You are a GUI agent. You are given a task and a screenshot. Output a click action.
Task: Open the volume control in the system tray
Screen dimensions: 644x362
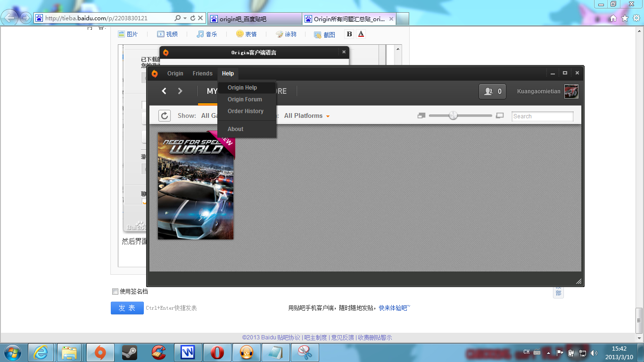click(594, 353)
